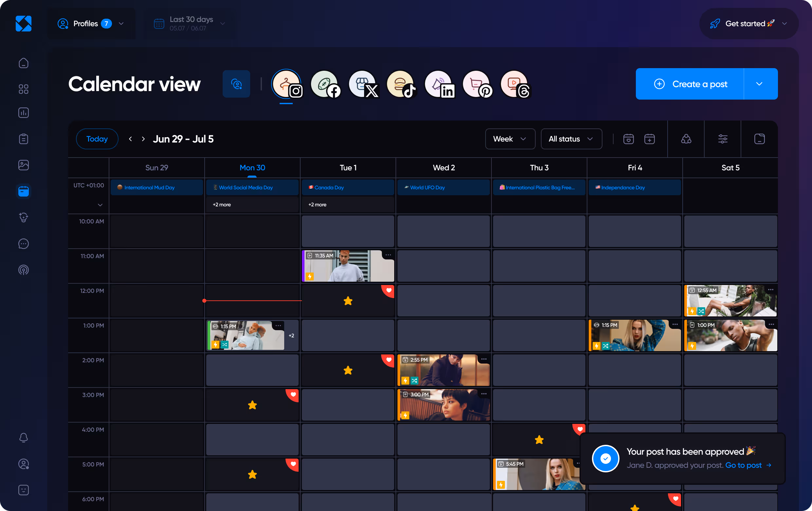Open the All status filter dropdown
The height and width of the screenshot is (511, 812).
(x=571, y=139)
